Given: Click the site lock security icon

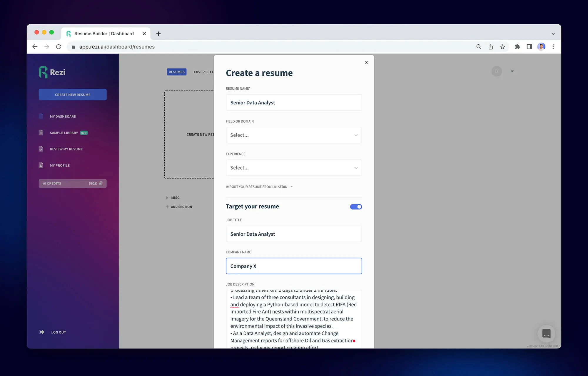Looking at the screenshot, I should [73, 47].
